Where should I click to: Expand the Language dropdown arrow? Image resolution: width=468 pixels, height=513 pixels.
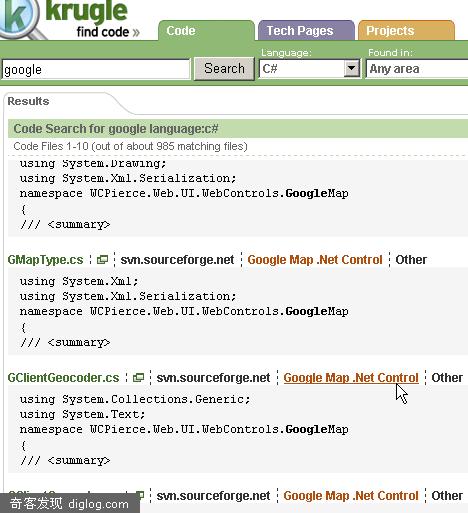point(351,68)
